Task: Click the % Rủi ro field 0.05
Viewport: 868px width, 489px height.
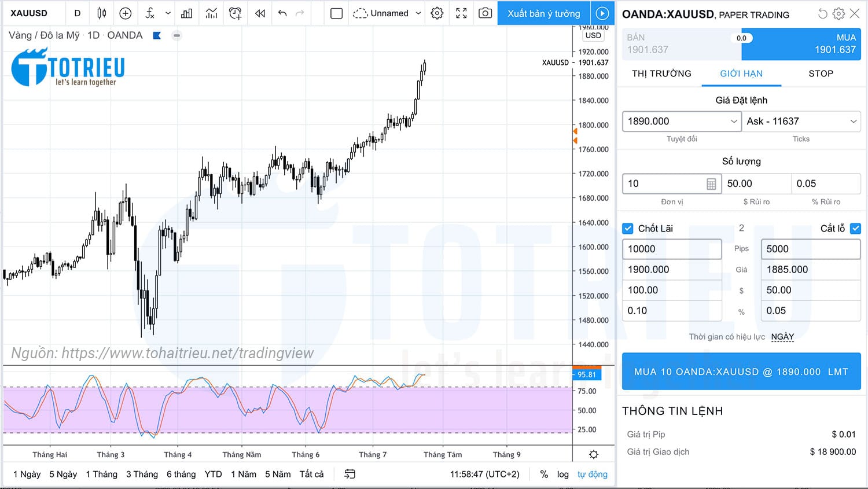Action: pos(826,183)
